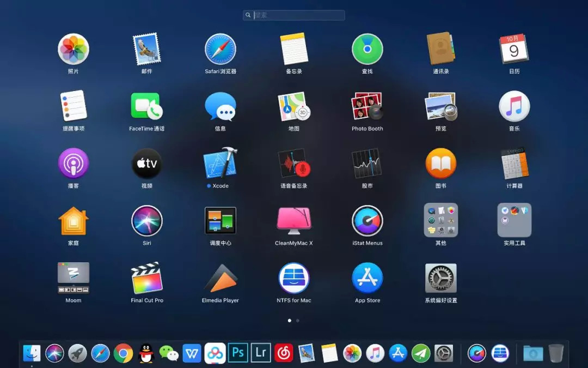
Task: Open Finder from the Dock
Action: pos(32,353)
